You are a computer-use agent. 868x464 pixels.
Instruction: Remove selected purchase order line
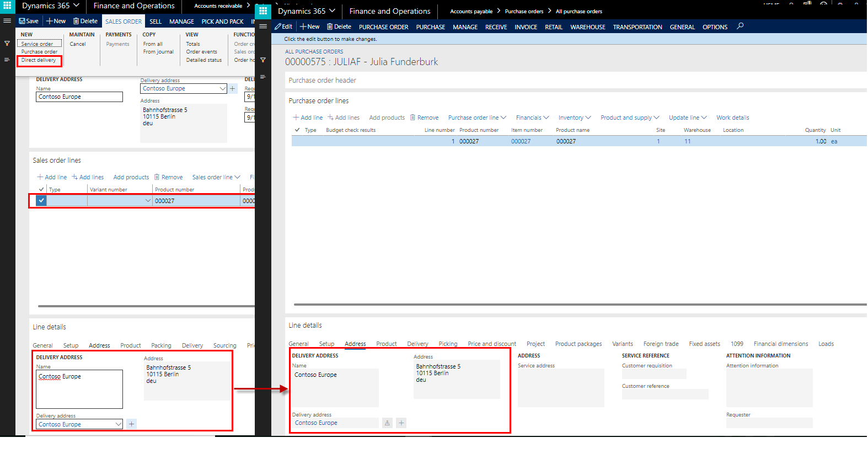(x=425, y=118)
